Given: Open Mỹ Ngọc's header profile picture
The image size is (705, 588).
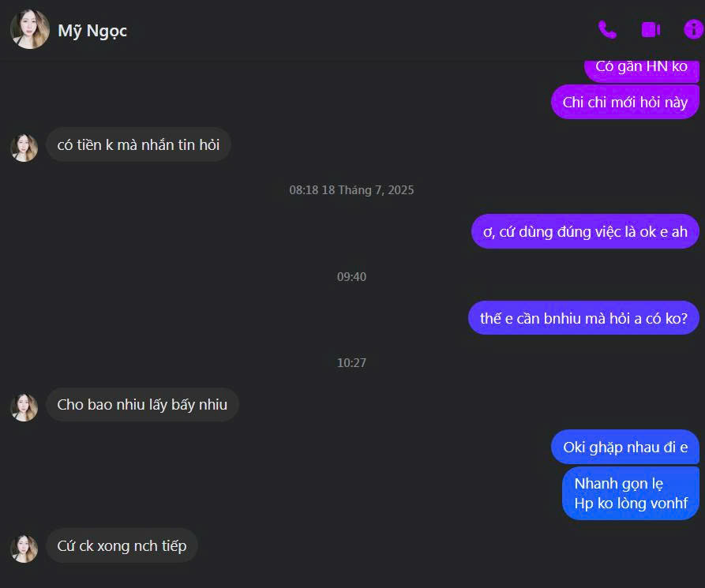Looking at the screenshot, I should pos(30,30).
